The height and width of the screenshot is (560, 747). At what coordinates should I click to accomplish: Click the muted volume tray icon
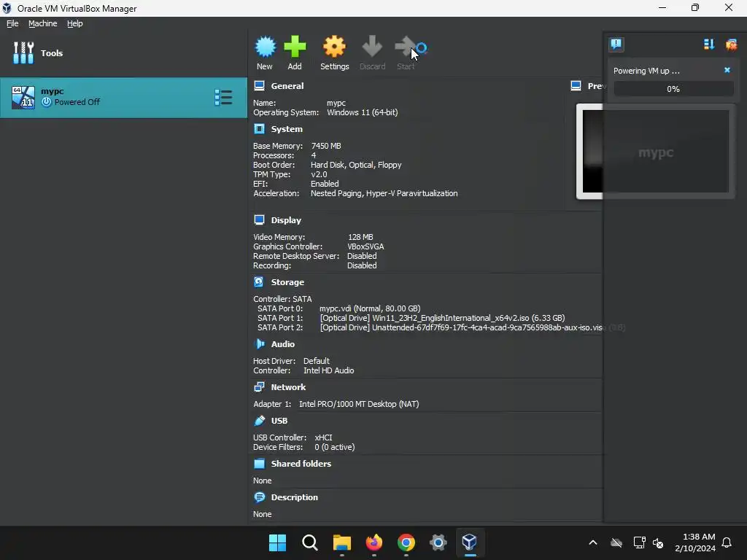(659, 542)
